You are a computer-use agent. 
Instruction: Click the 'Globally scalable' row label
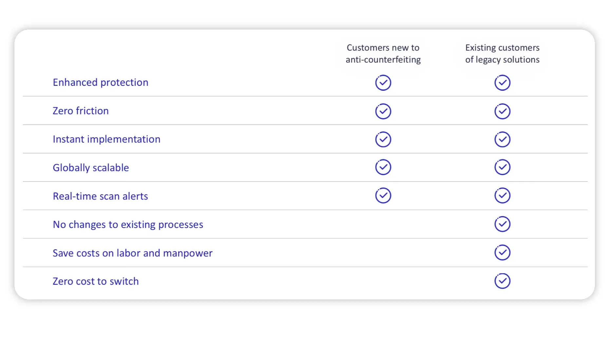click(x=91, y=168)
